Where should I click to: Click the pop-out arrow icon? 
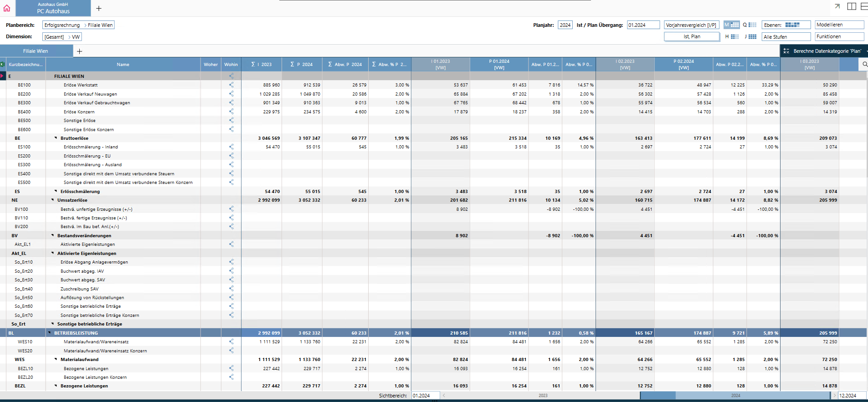pyautogui.click(x=837, y=6)
